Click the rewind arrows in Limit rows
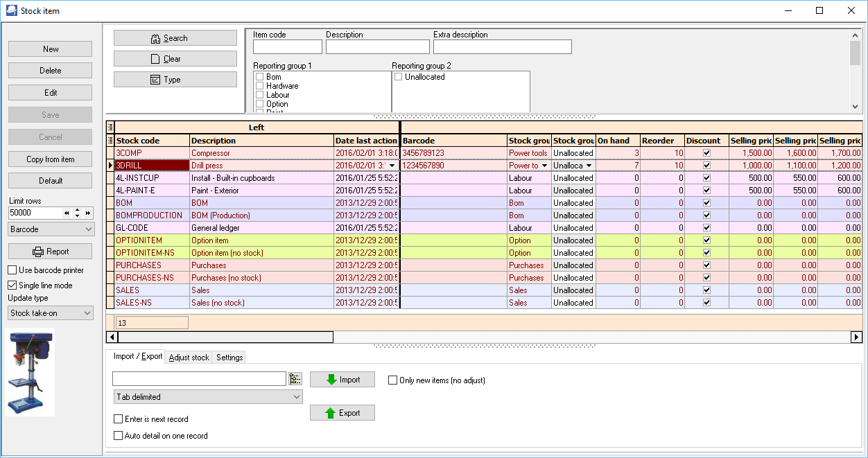 67,213
